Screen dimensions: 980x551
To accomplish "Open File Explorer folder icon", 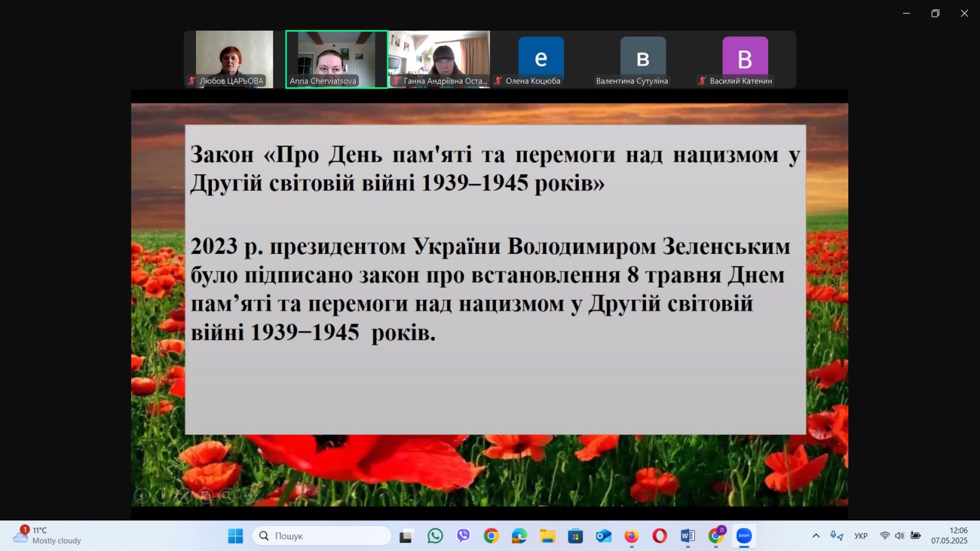I will 547,536.
